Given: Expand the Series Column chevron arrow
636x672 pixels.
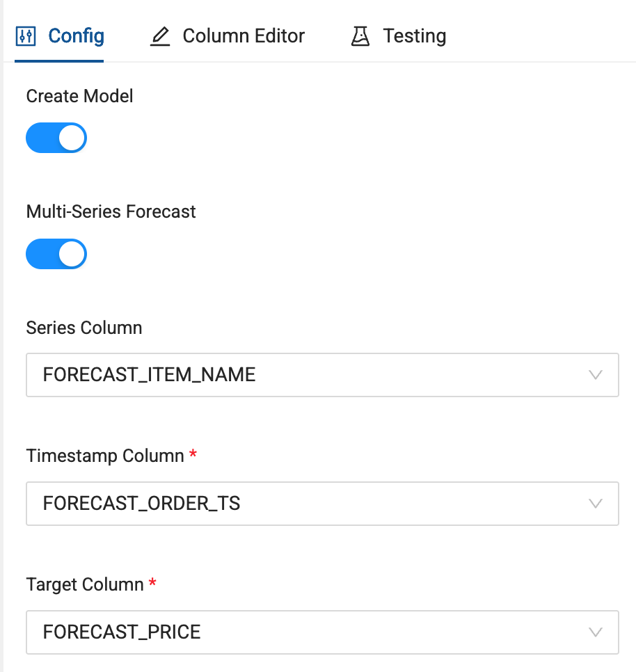Looking at the screenshot, I should tap(595, 375).
